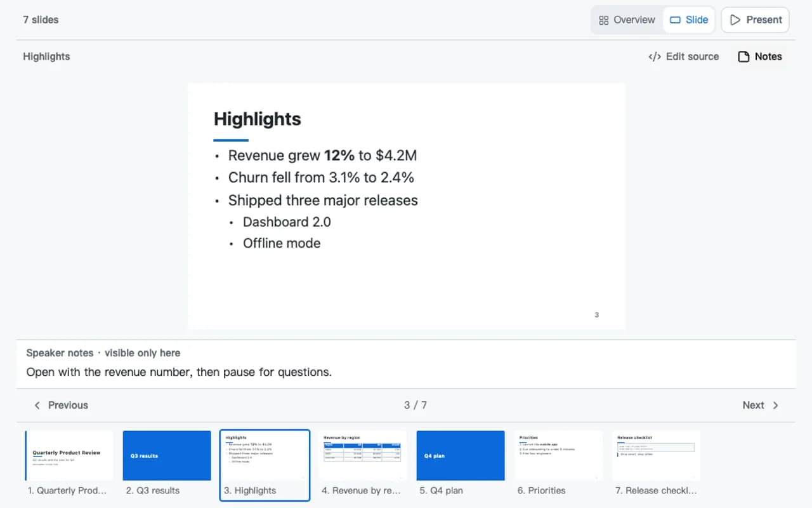Click the 'Highlights' title above slide
This screenshot has width=812, height=508.
point(46,57)
